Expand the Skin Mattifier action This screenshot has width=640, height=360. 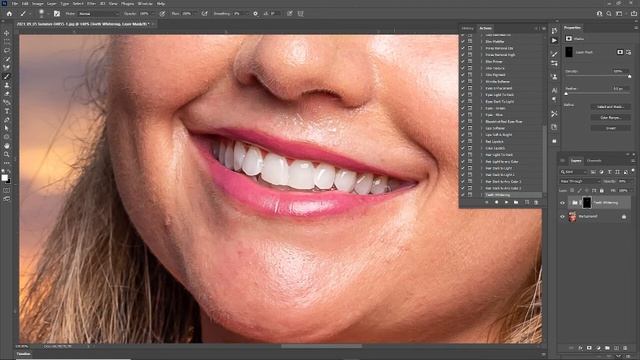coord(482,42)
